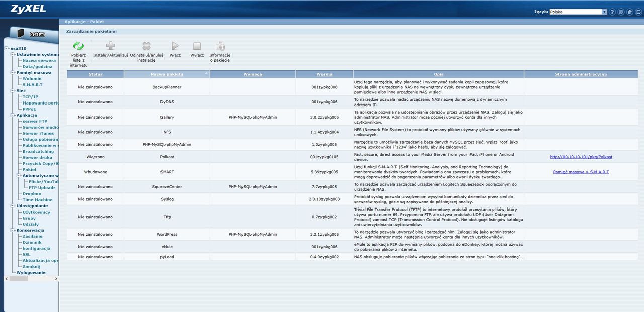The image size is (644, 312).
Task: Open Nazwa serwera in sidebar
Action: [x=39, y=61]
